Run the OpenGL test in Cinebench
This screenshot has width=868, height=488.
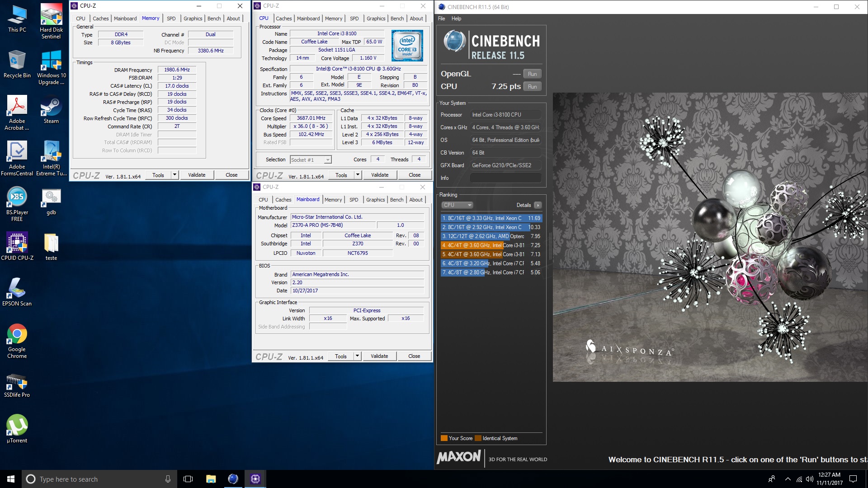[532, 74]
